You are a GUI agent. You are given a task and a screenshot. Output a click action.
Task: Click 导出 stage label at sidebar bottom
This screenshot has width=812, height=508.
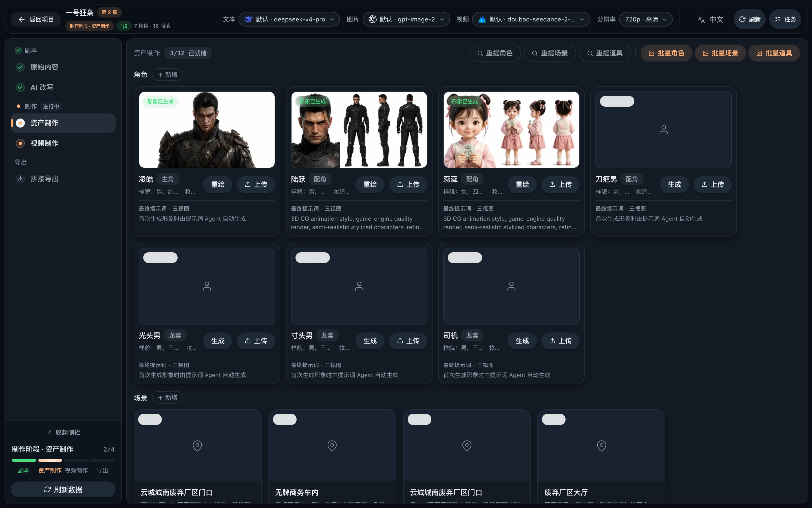[x=102, y=470]
